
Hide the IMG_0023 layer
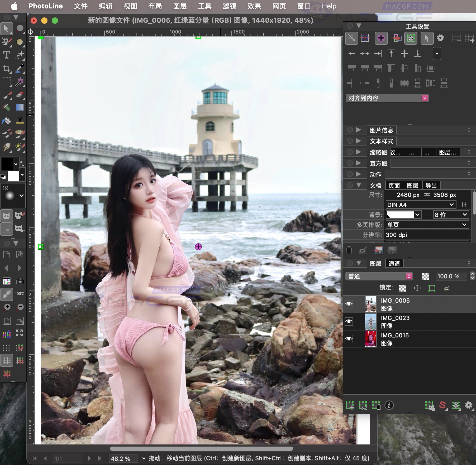tap(349, 321)
